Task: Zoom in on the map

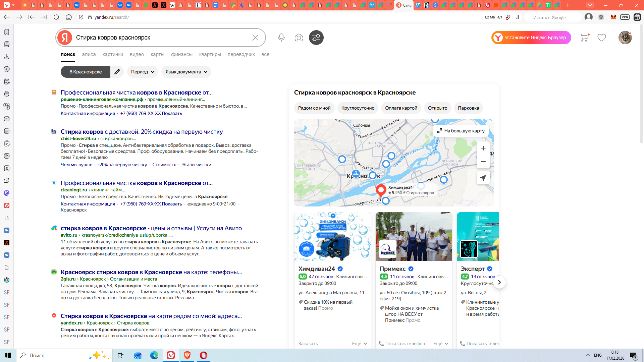Action: pos(483,148)
